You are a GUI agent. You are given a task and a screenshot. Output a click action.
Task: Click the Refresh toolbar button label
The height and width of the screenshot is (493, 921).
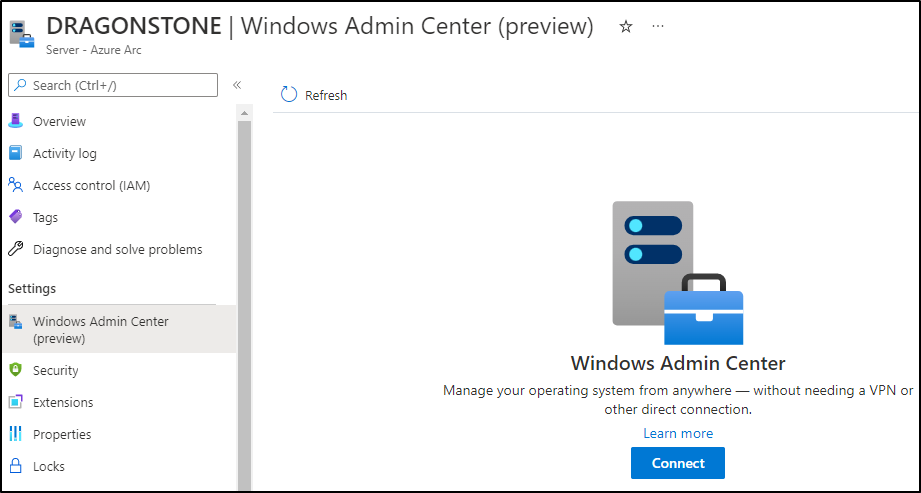[326, 95]
